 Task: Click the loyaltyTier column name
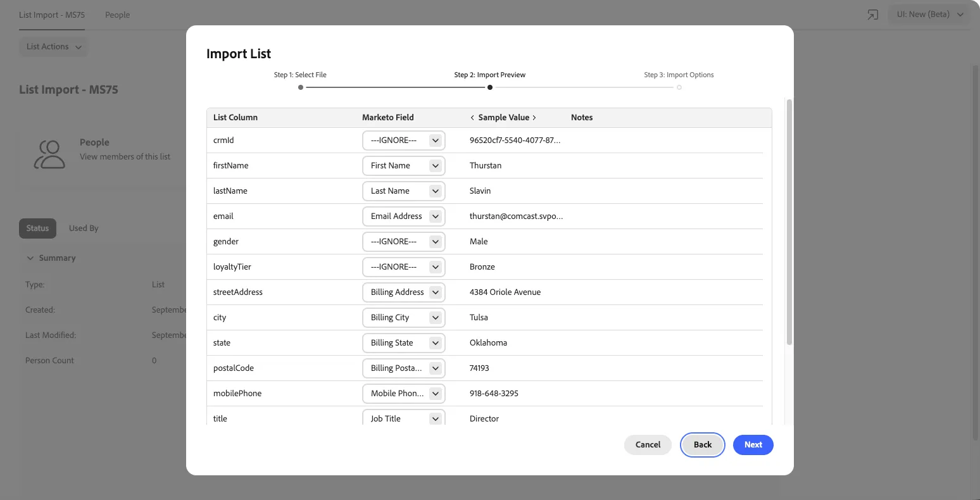(232, 267)
